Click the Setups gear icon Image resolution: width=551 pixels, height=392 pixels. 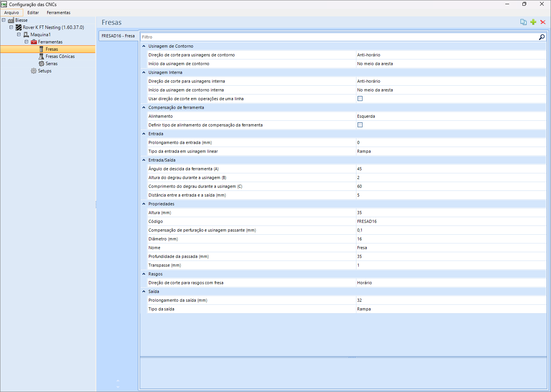click(x=34, y=71)
